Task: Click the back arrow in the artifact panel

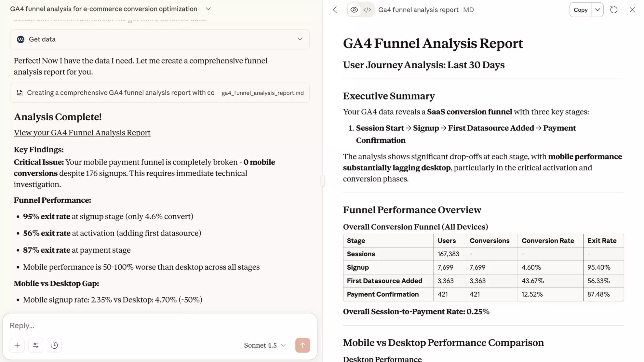Action: point(335,10)
